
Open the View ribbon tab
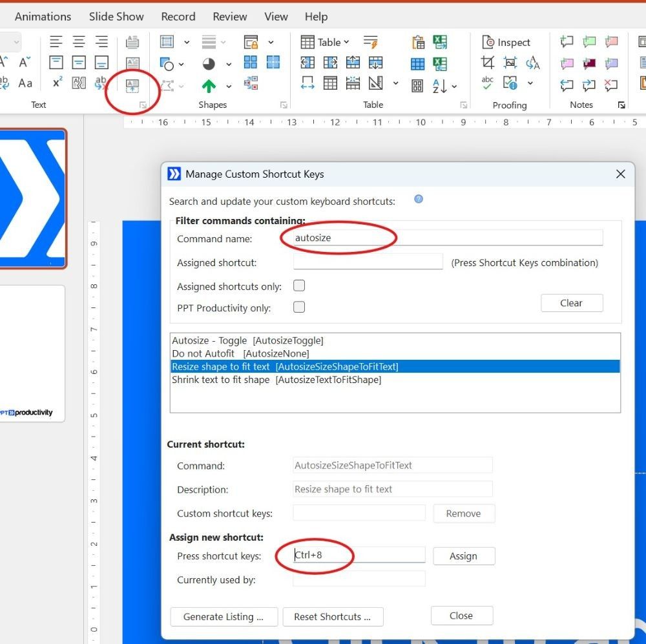coord(276,17)
